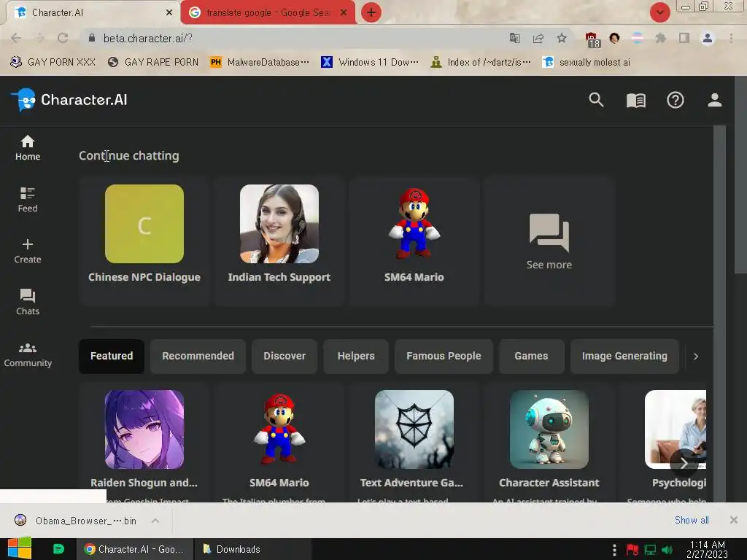Open Community in the sidebar

click(x=28, y=355)
